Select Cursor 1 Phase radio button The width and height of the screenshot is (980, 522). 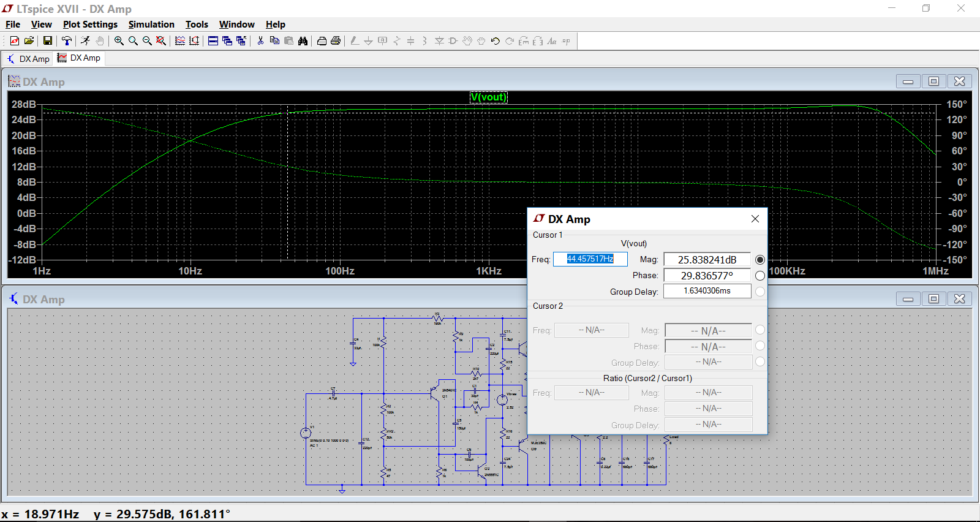tap(760, 276)
